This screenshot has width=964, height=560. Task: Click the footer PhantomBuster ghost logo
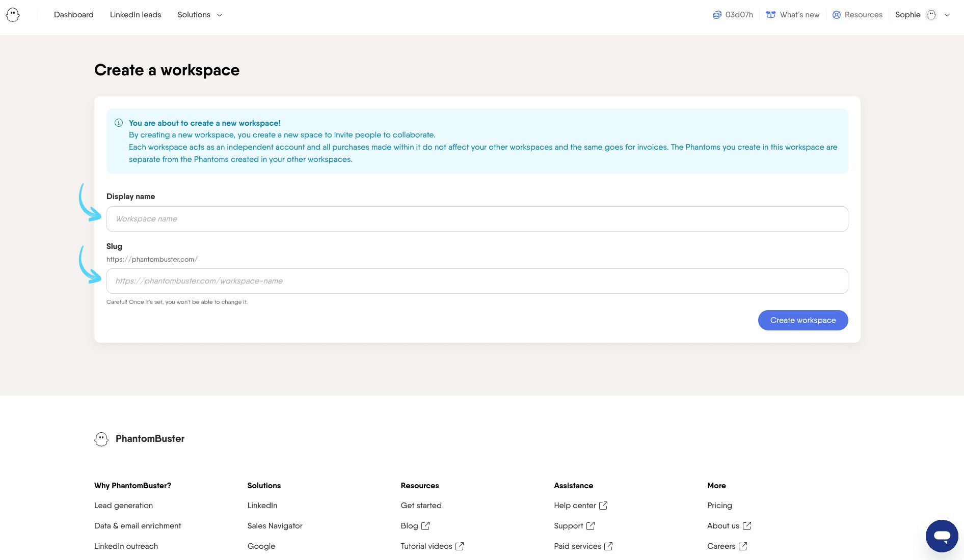point(101,439)
